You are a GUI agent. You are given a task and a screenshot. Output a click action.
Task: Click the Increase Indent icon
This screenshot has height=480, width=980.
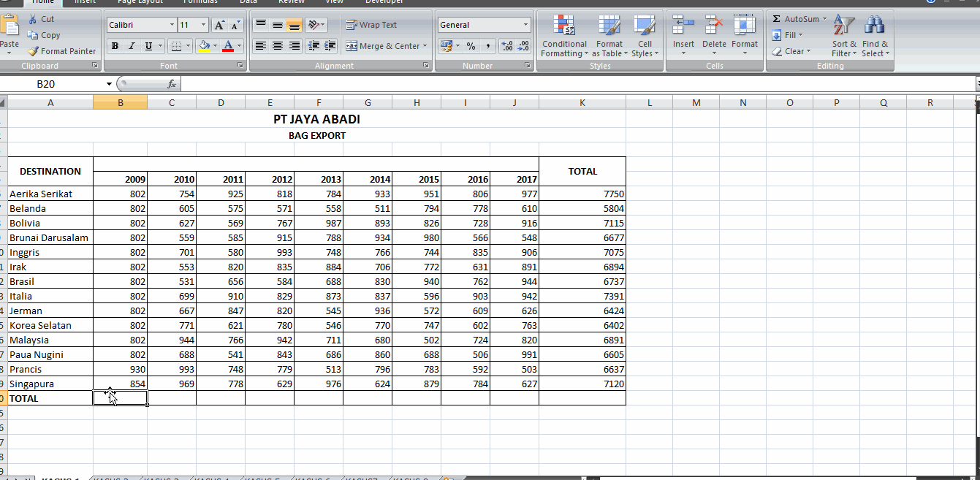[330, 46]
